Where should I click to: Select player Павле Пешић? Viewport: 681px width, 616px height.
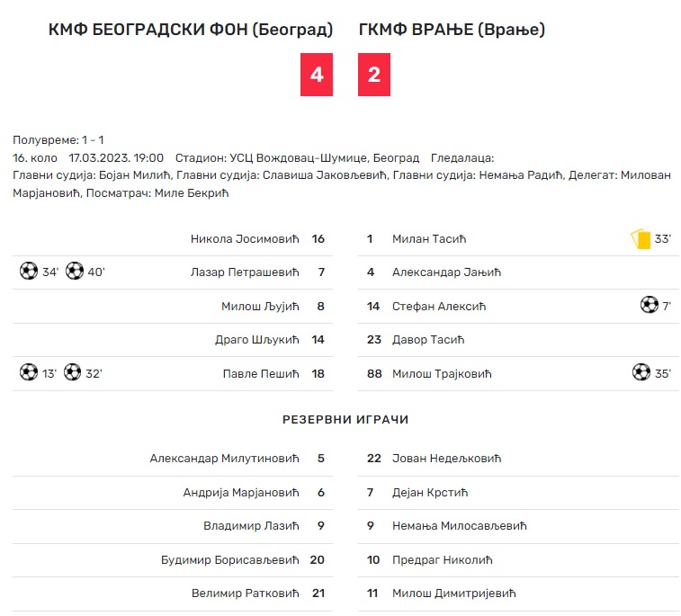click(x=261, y=374)
